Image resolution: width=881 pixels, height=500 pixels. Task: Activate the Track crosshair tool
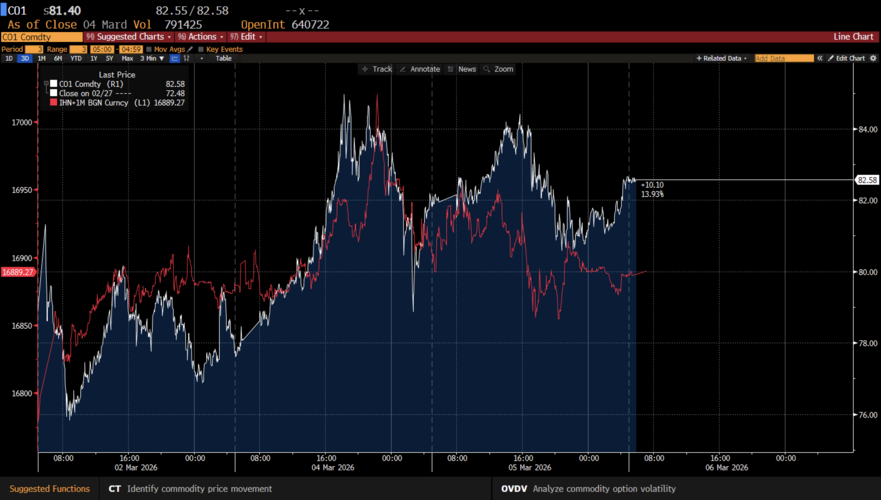coord(378,69)
